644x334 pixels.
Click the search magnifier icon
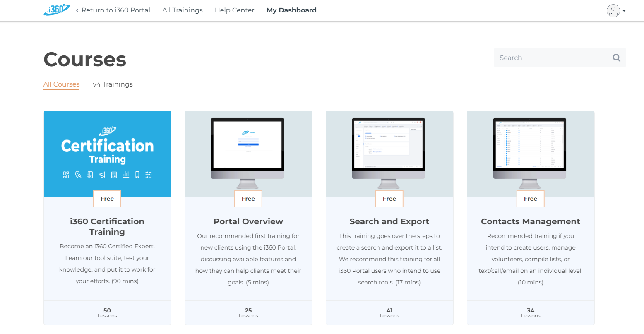click(x=616, y=58)
